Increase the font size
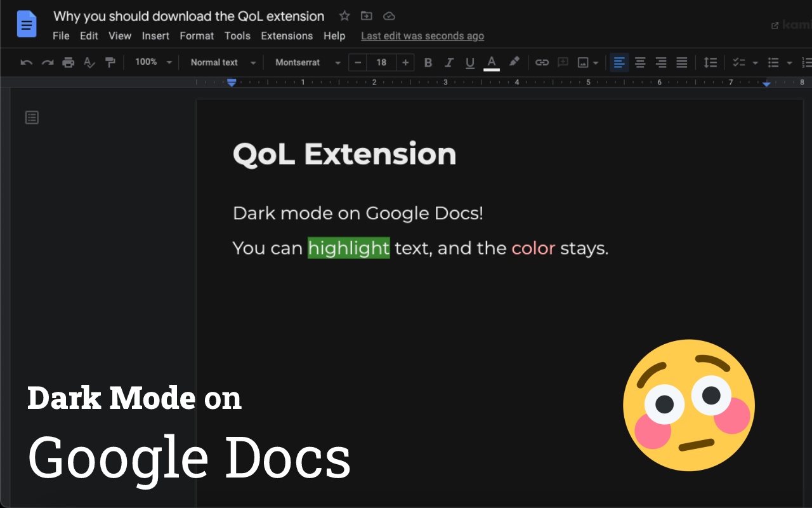The width and height of the screenshot is (812, 508). 405,62
